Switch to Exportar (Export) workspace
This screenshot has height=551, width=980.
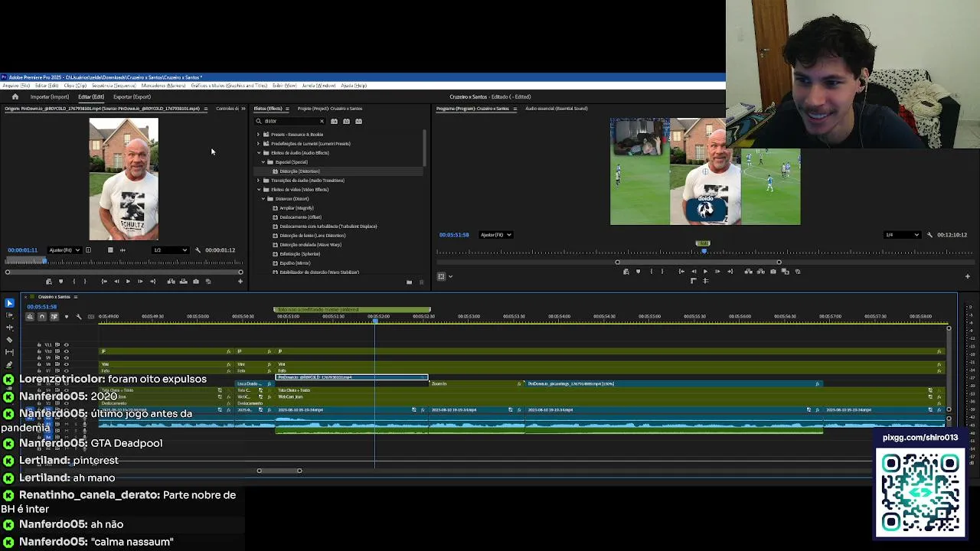[x=132, y=97]
